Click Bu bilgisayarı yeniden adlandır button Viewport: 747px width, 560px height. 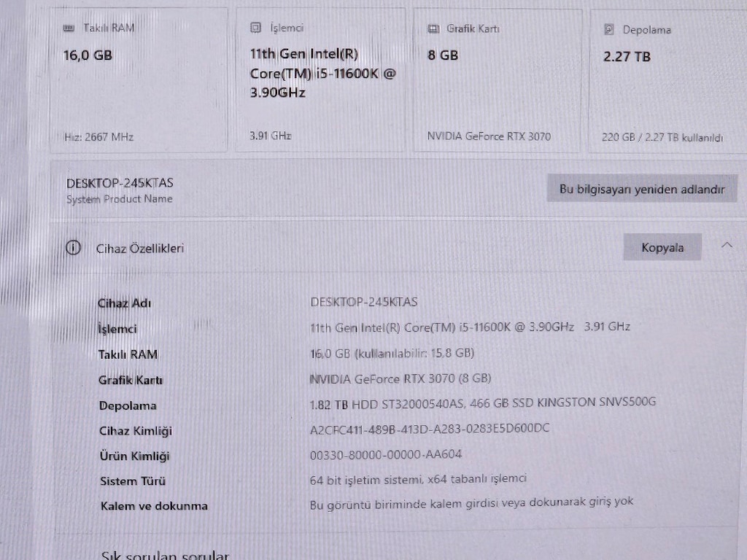coord(642,189)
